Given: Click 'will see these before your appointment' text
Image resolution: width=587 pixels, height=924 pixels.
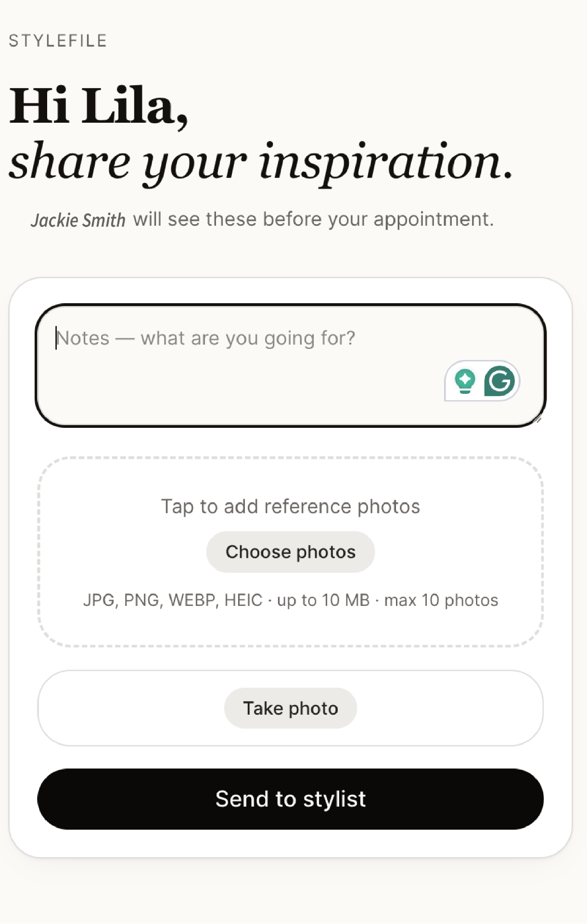Looking at the screenshot, I should click(313, 219).
